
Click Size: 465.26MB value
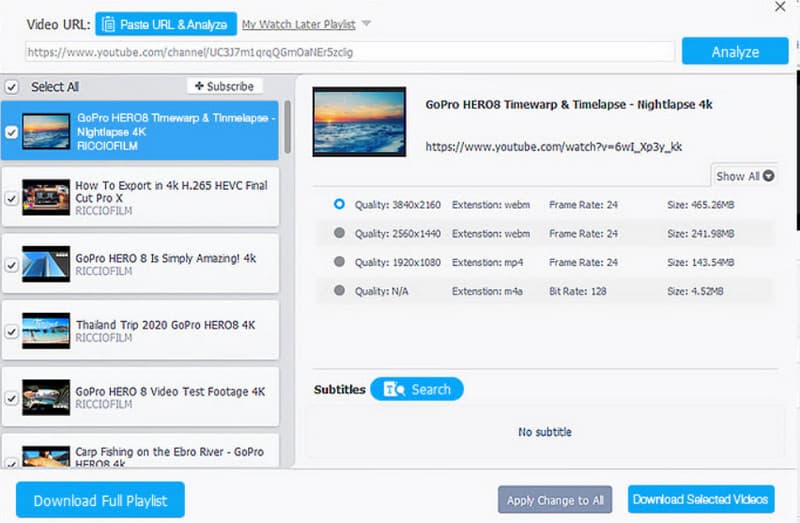point(701,205)
